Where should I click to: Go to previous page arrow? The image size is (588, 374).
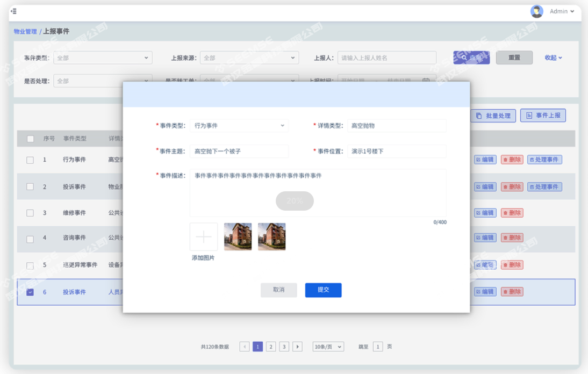pyautogui.click(x=245, y=347)
